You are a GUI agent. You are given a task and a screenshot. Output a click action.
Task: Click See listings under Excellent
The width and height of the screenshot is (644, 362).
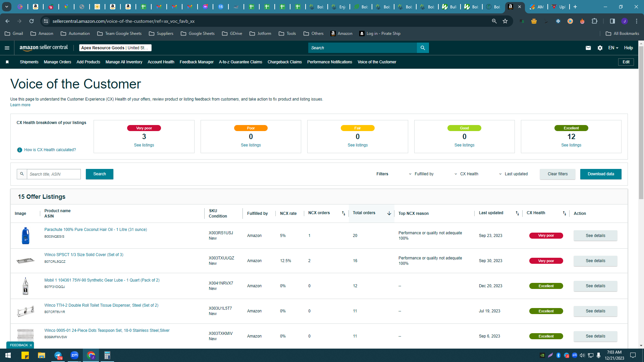pos(571,145)
